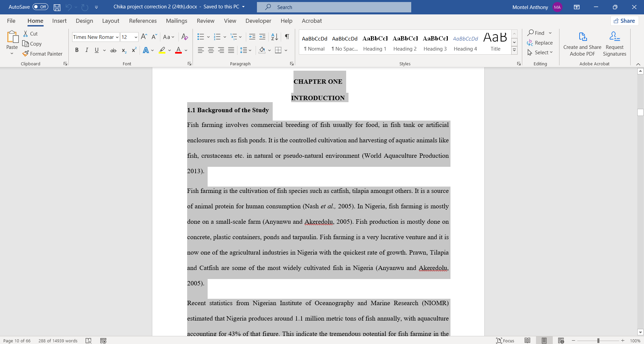The height and width of the screenshot is (344, 644).
Task: Click the Share button
Action: click(624, 21)
